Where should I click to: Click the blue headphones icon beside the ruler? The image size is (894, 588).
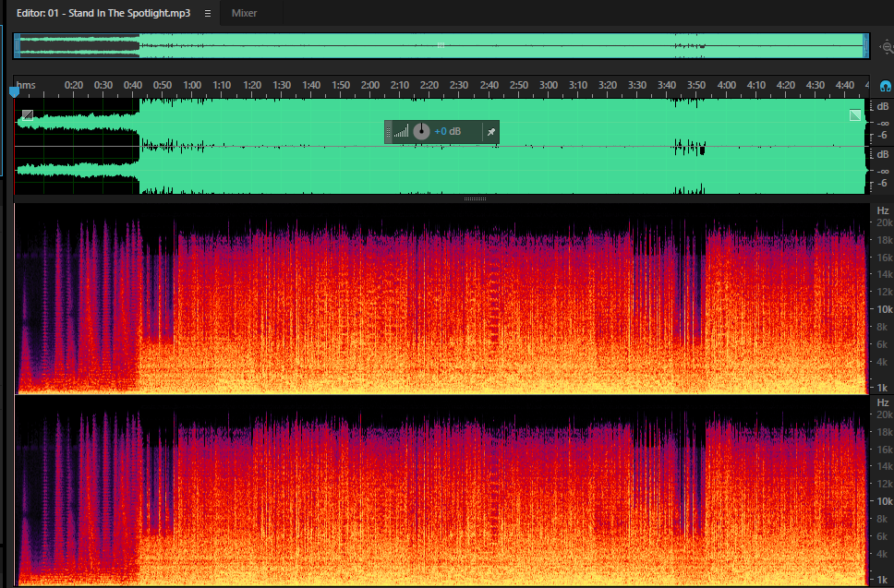pyautogui.click(x=885, y=87)
